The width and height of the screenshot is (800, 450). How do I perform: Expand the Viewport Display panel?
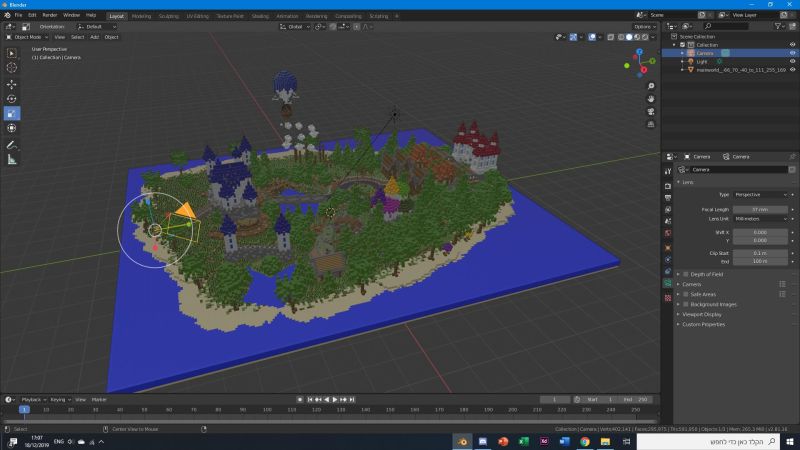(x=702, y=315)
